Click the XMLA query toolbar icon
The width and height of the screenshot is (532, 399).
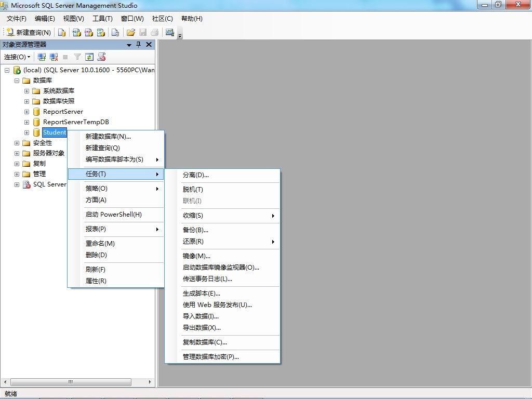(x=101, y=32)
